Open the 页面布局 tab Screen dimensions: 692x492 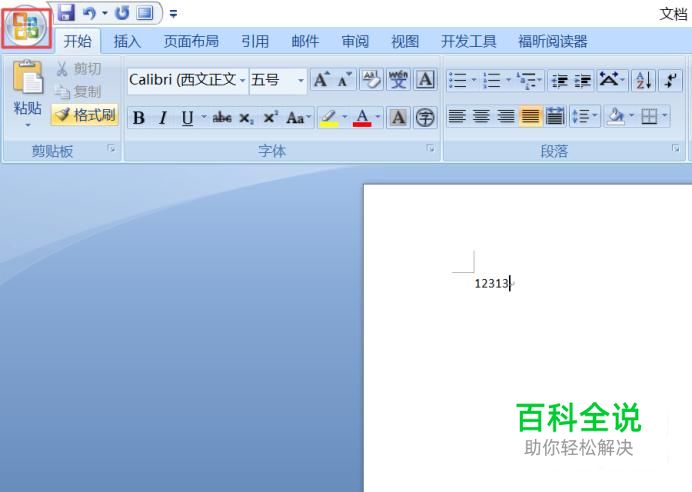pos(191,41)
